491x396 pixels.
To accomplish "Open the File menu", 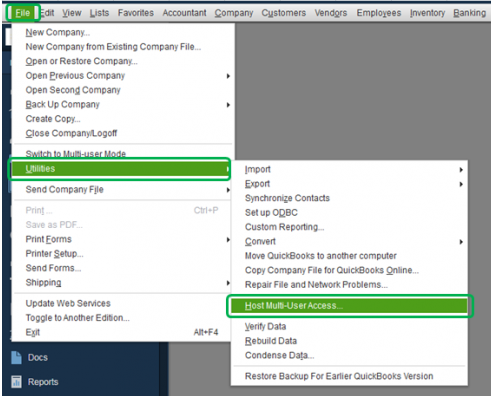I will 23,13.
